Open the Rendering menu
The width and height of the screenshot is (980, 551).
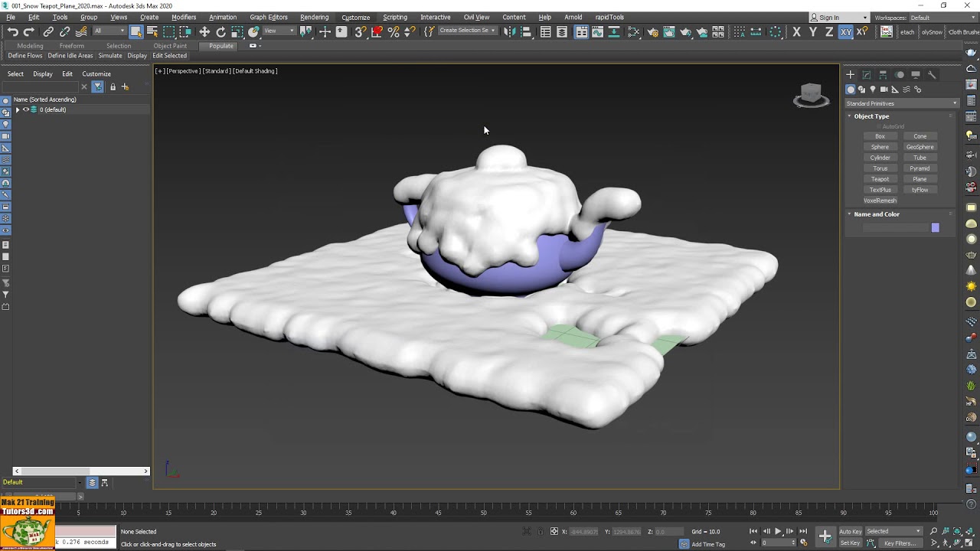(x=314, y=17)
